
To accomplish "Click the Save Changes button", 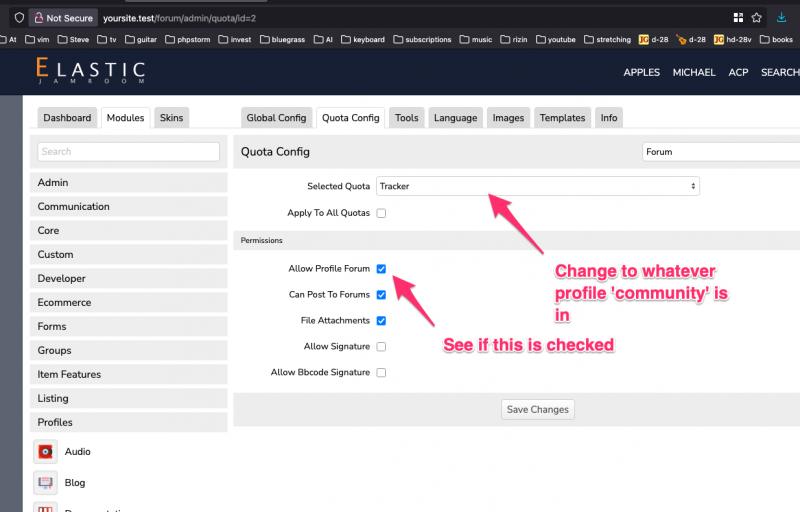I will 538,409.
